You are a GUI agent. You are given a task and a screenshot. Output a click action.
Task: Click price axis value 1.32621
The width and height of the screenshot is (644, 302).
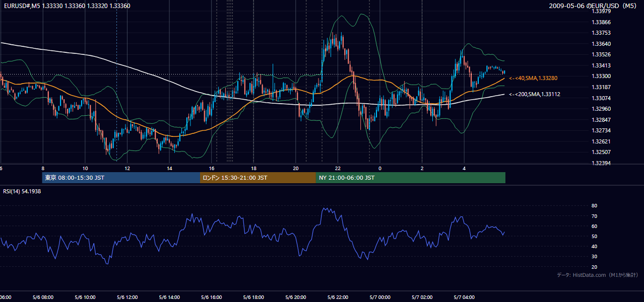point(601,141)
